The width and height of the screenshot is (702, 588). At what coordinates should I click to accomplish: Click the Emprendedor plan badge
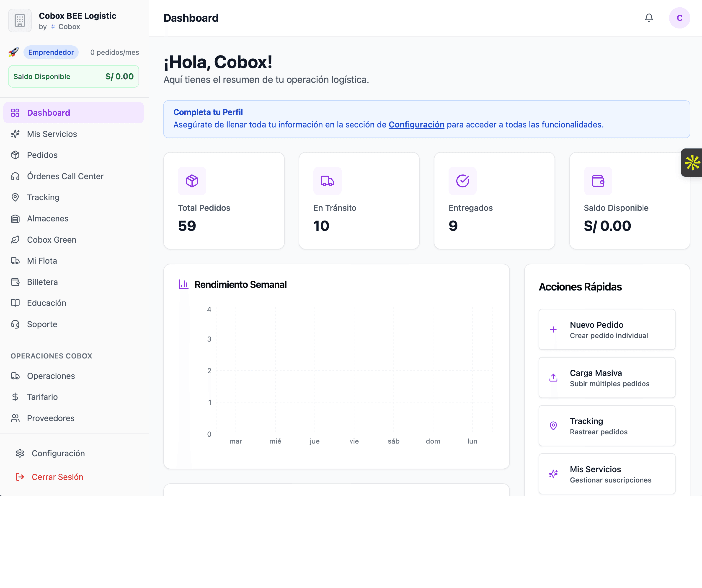point(51,52)
